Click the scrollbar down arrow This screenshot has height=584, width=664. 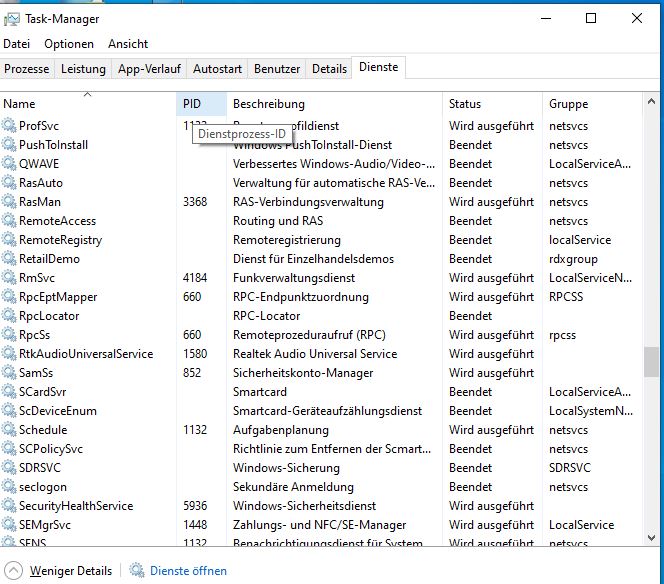pyautogui.click(x=651, y=538)
